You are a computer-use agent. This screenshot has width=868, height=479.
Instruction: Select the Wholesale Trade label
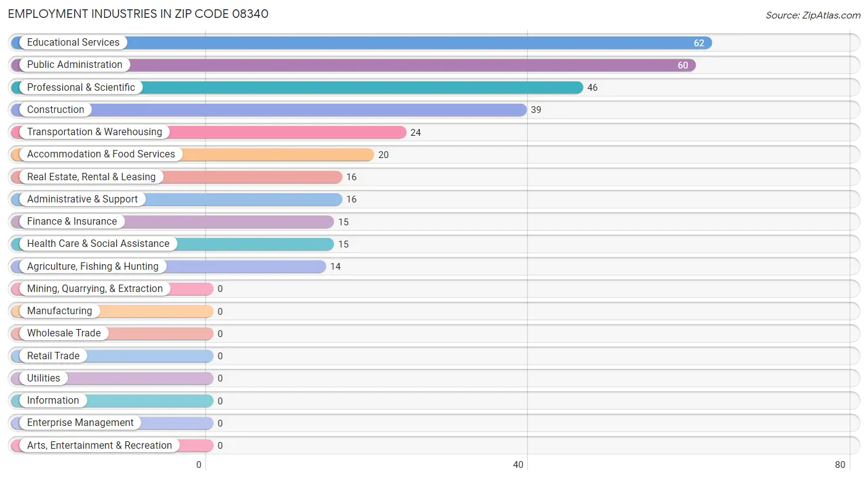[x=64, y=333]
